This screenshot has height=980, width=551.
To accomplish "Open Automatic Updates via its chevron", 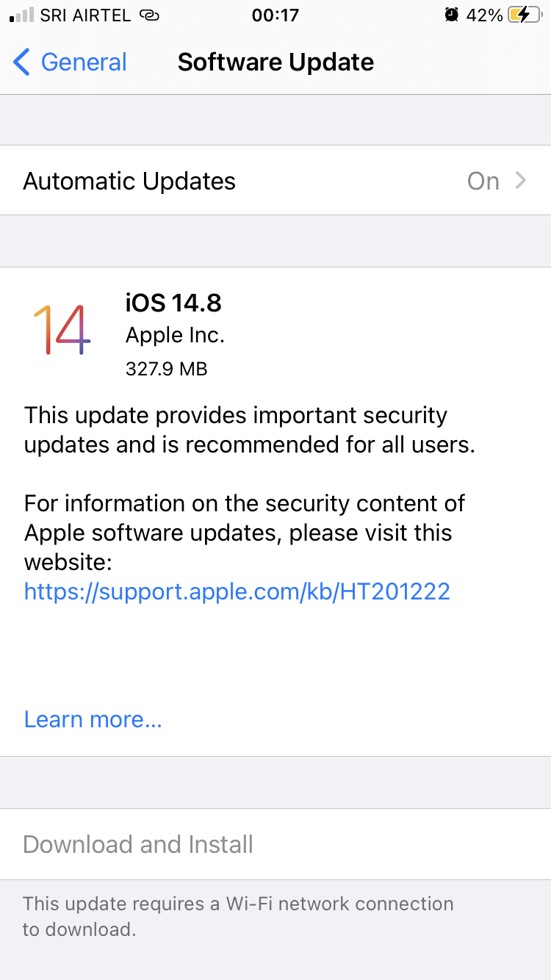I will (520, 181).
